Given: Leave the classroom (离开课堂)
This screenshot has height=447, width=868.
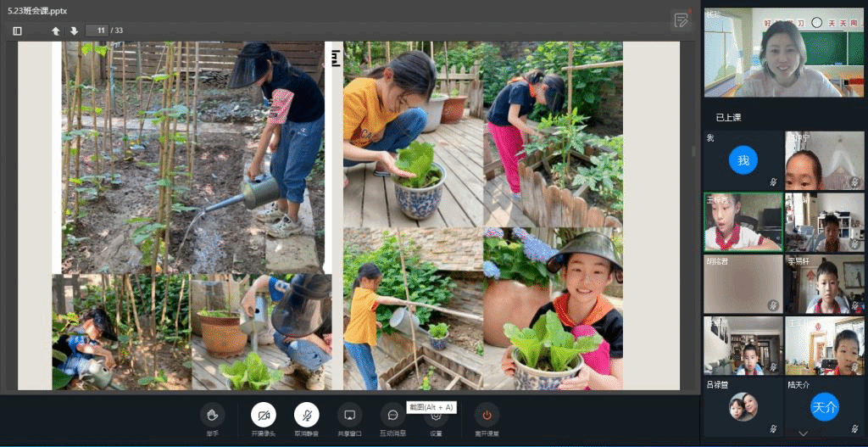Looking at the screenshot, I should (487, 415).
